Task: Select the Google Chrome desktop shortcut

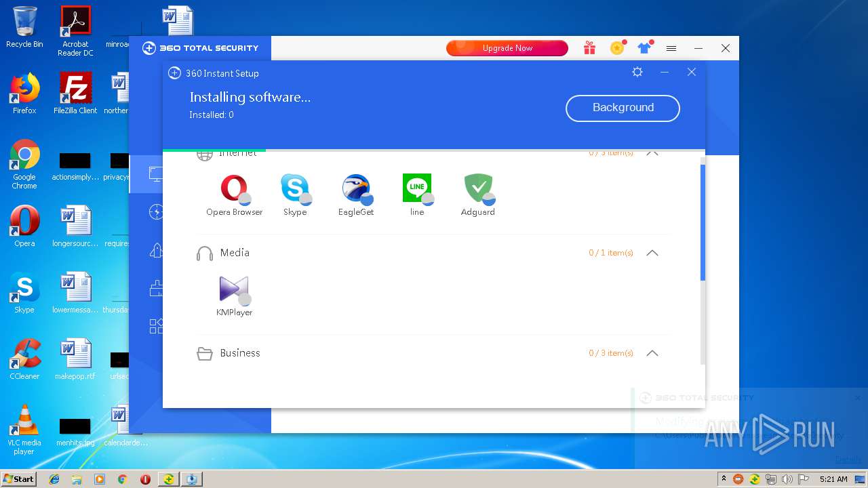Action: 24,164
